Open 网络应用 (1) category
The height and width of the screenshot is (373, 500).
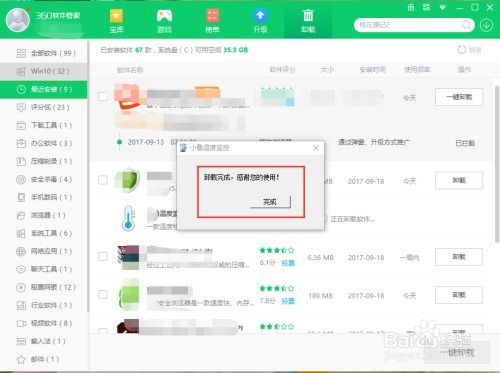44,251
